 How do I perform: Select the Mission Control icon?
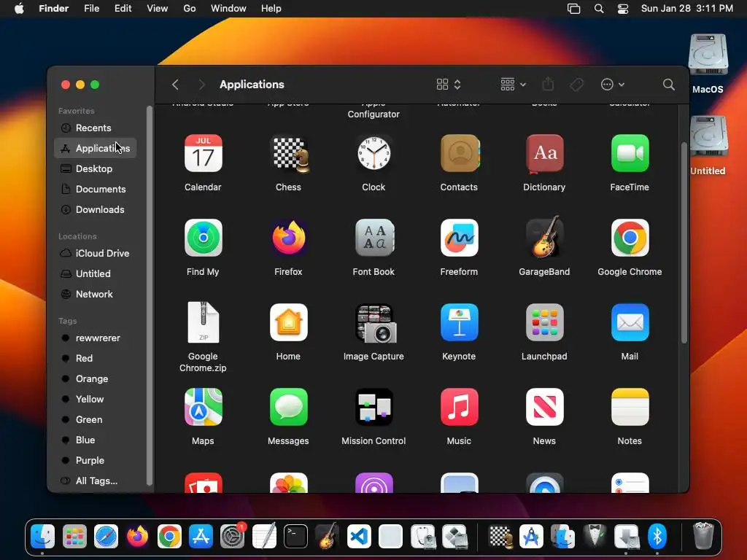tap(374, 407)
